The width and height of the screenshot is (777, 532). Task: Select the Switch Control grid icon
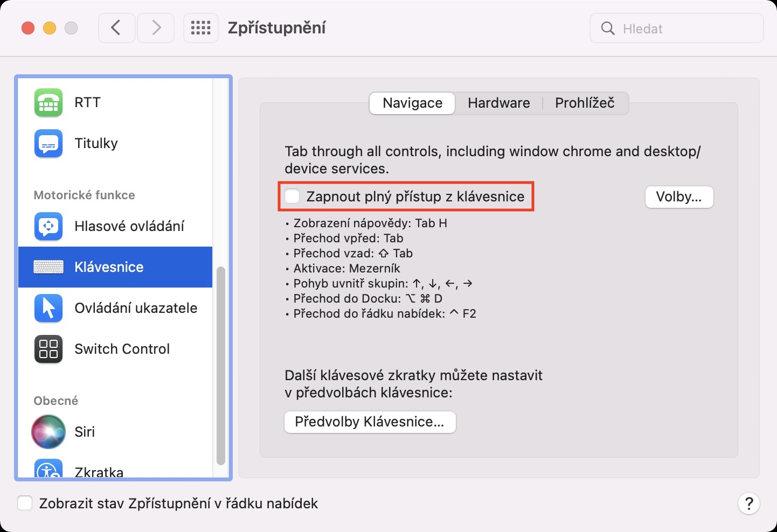point(48,349)
